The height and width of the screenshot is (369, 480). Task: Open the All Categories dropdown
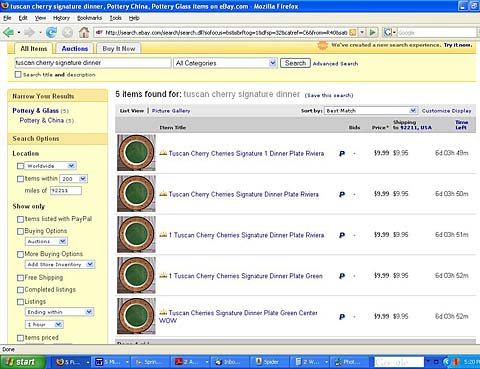click(225, 63)
